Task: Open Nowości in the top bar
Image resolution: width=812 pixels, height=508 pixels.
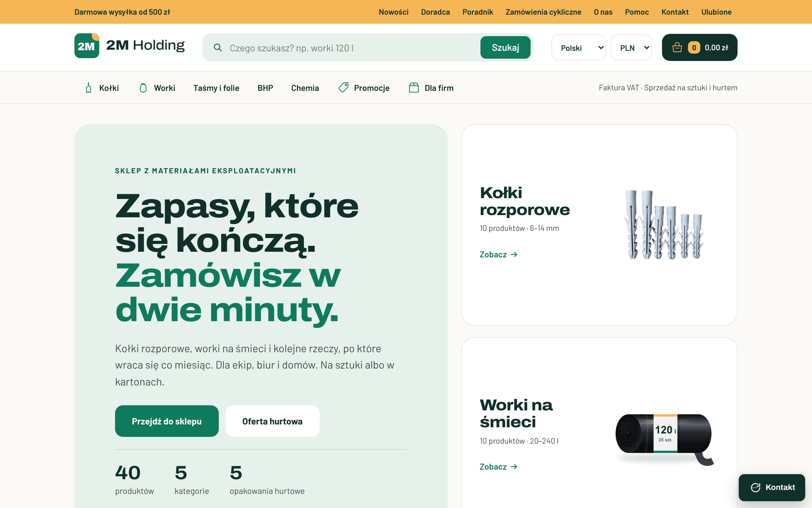Action: click(x=394, y=12)
